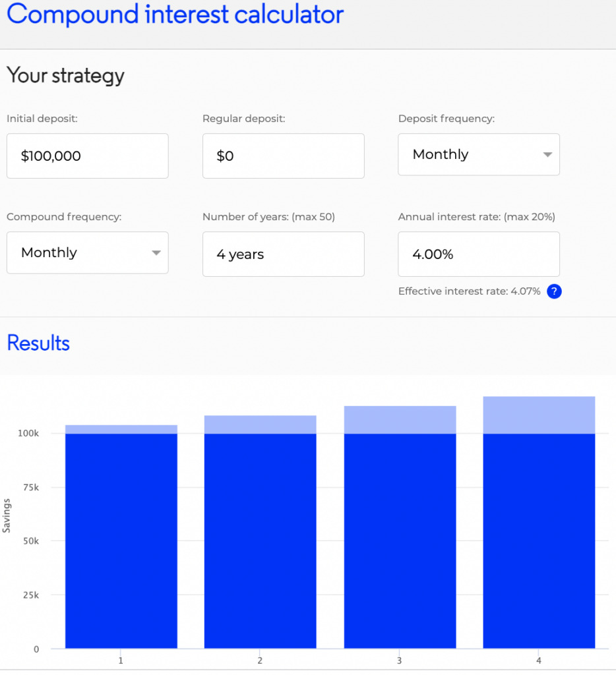Click the 25k axis label
The image size is (616, 675).
click(31, 595)
